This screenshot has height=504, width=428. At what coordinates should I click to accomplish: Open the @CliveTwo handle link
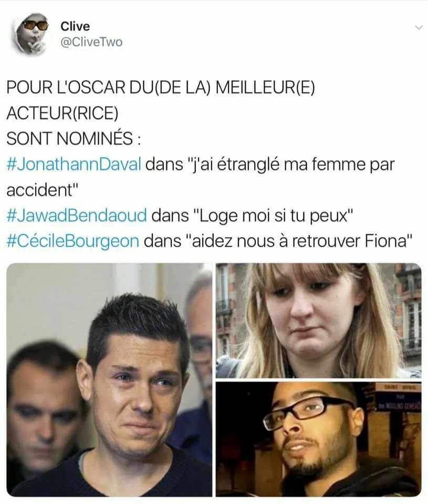pyautogui.click(x=91, y=42)
